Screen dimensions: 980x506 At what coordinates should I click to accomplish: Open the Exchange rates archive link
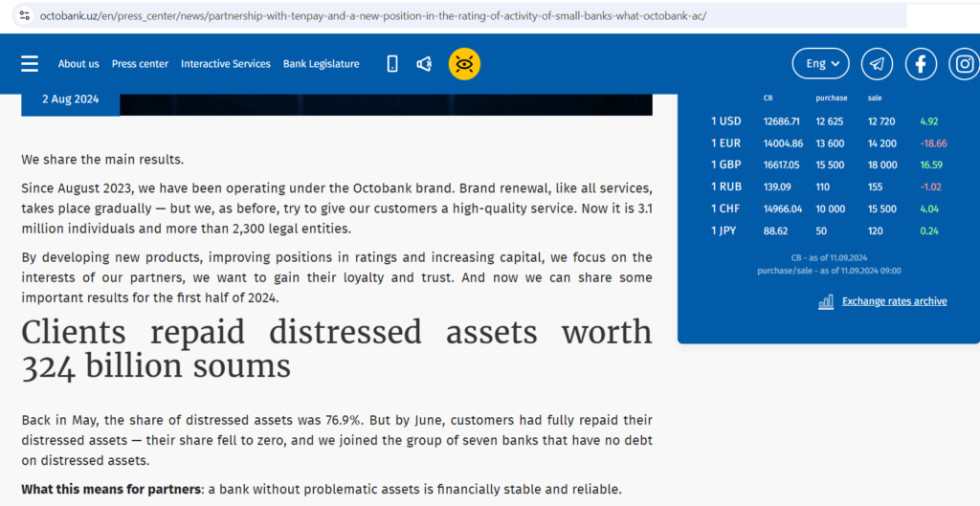pos(894,301)
